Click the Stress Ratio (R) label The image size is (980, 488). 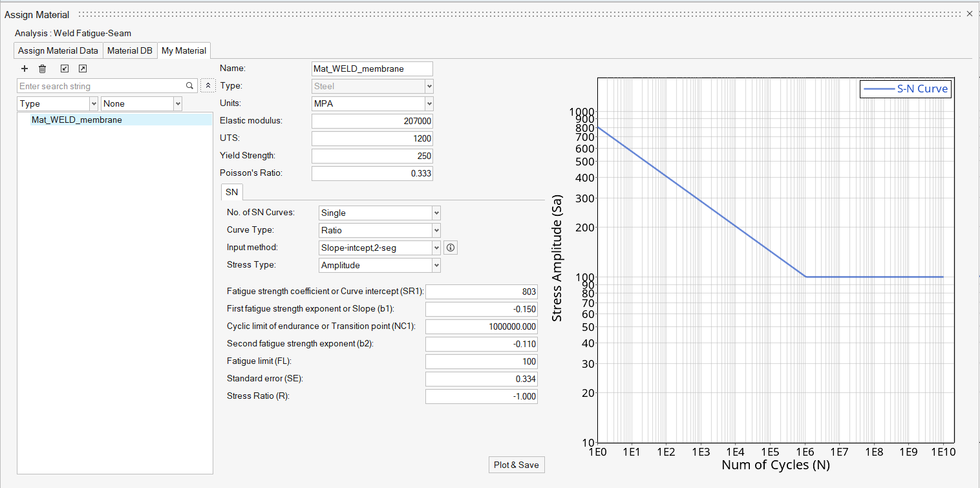pos(258,396)
